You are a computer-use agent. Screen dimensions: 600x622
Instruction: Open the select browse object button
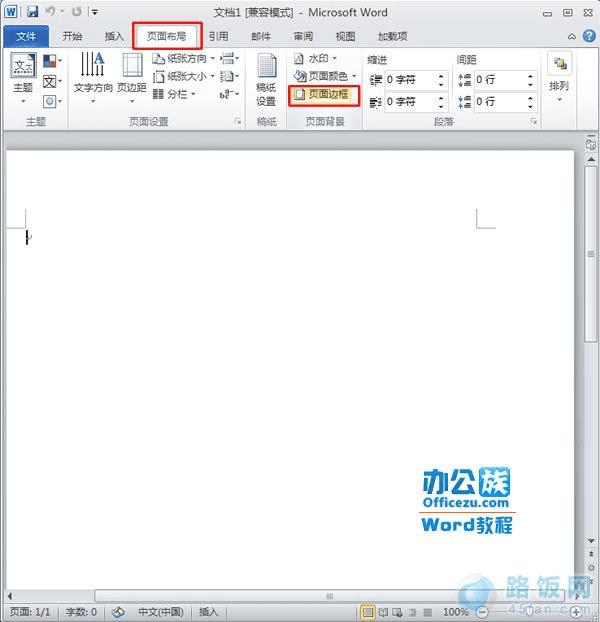(x=591, y=568)
